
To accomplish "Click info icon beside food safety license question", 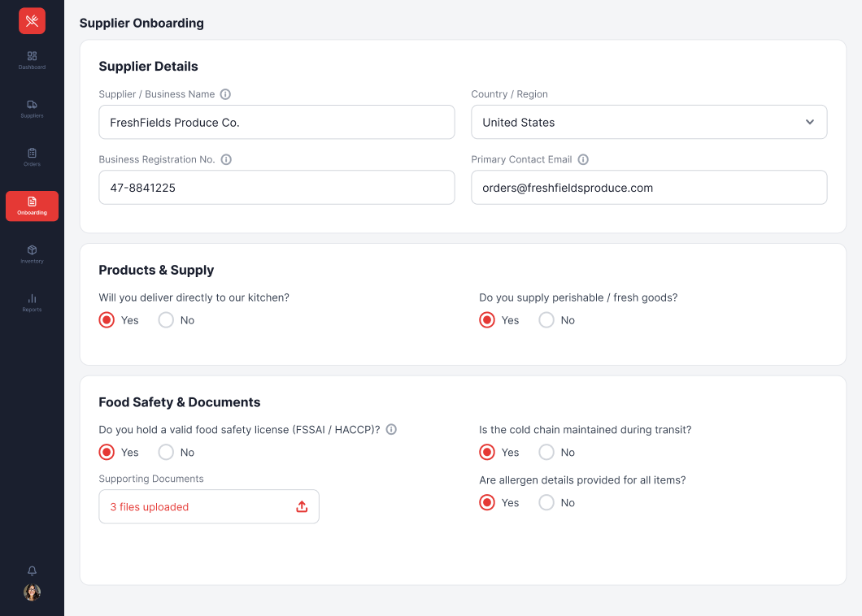I will (391, 429).
